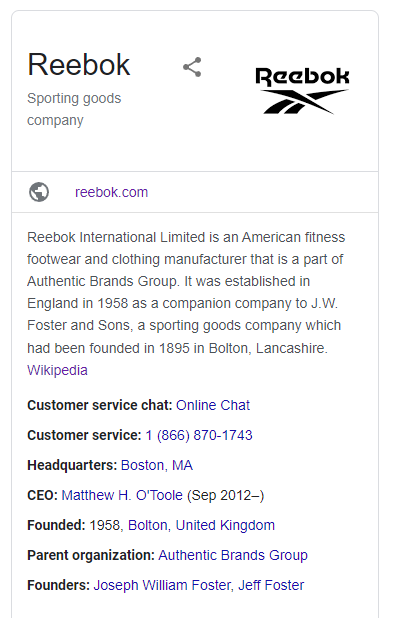Open the Wikipedia source link
This screenshot has width=404, height=618.
(57, 370)
